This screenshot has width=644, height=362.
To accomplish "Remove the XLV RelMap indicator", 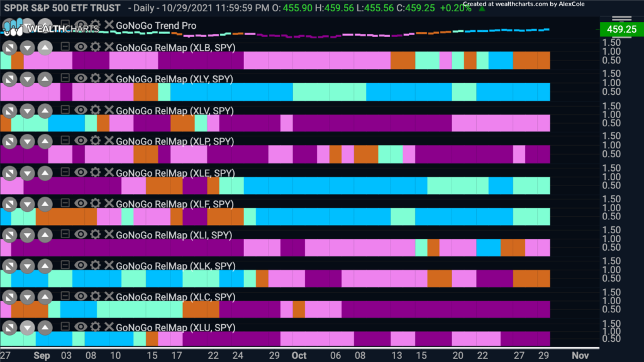I will click(x=109, y=110).
